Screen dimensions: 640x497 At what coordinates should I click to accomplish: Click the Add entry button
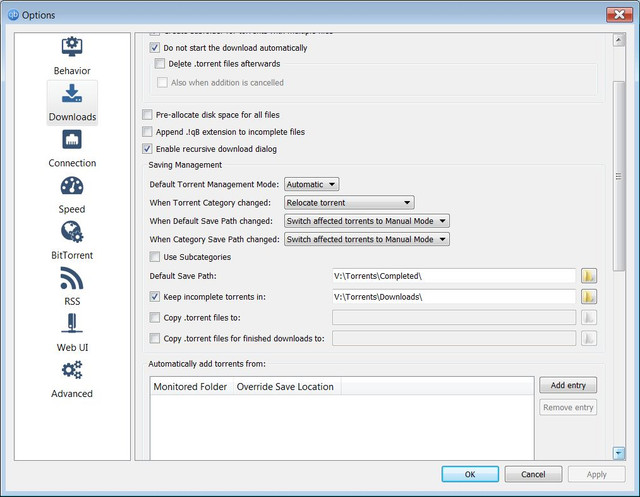click(x=568, y=385)
